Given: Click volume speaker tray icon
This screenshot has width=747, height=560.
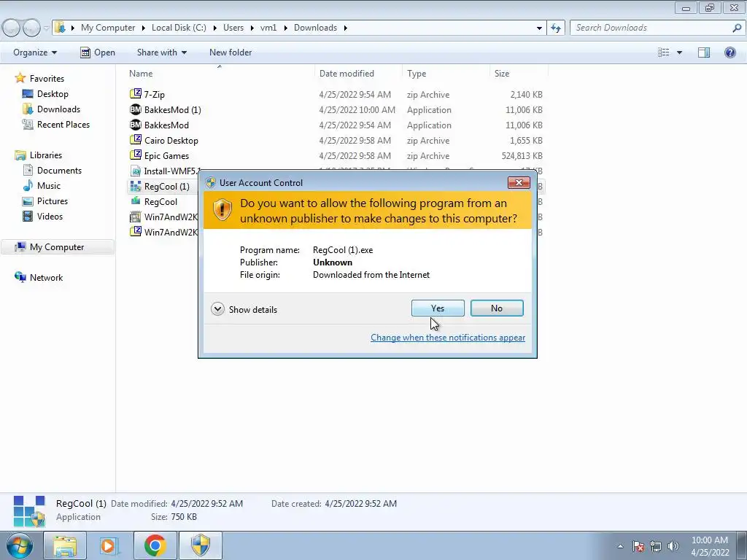Looking at the screenshot, I should [x=673, y=546].
